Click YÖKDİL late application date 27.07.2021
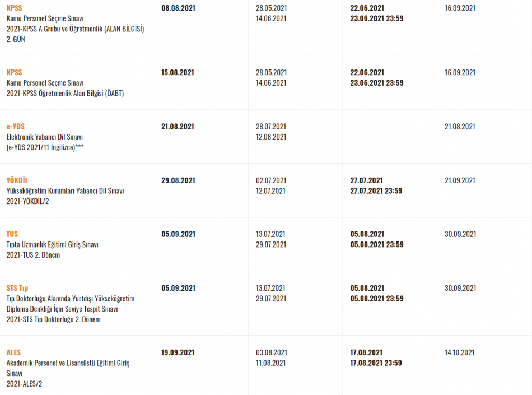The height and width of the screenshot is (395, 532). click(x=366, y=180)
